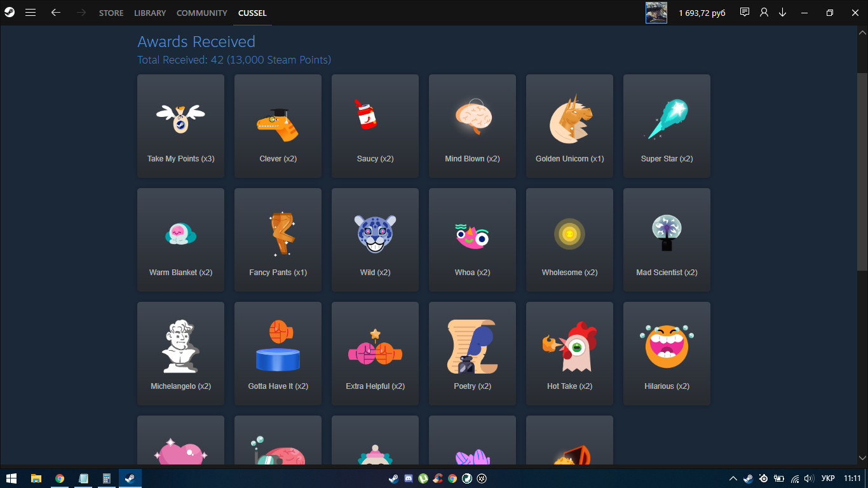
Task: Launch Calculator from the taskbar
Action: (x=107, y=478)
